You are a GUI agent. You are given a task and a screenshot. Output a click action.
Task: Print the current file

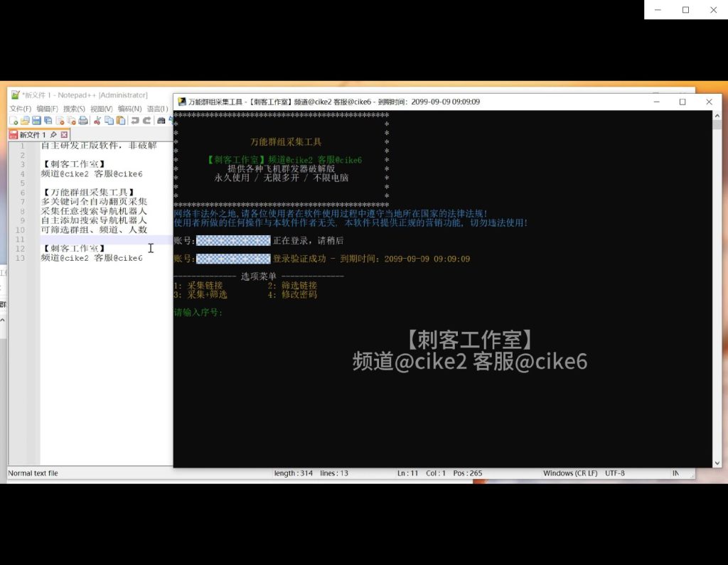[83, 119]
